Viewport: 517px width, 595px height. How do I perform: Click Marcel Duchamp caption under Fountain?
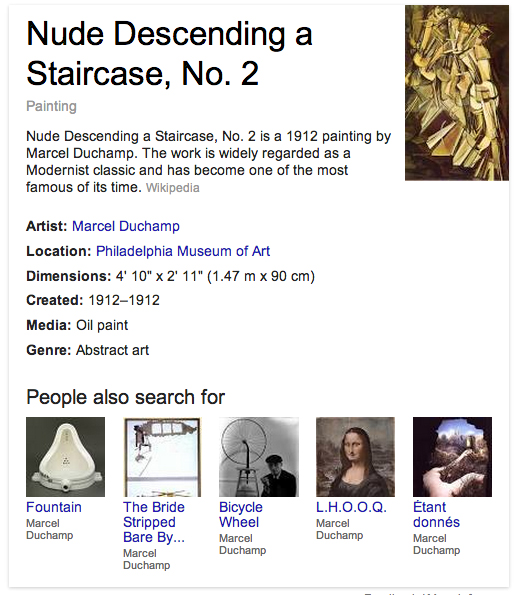[x=49, y=529]
